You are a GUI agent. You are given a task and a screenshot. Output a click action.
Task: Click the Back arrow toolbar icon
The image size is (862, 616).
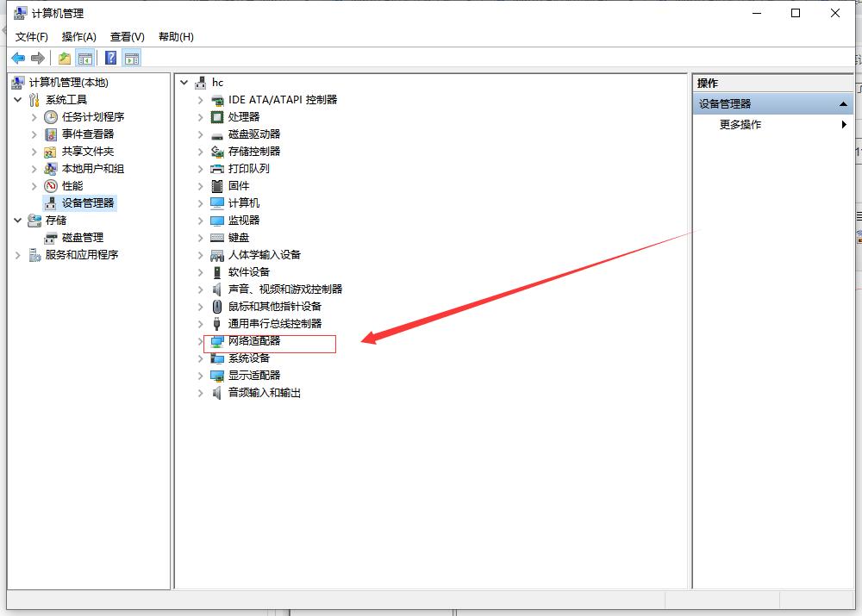pos(18,58)
